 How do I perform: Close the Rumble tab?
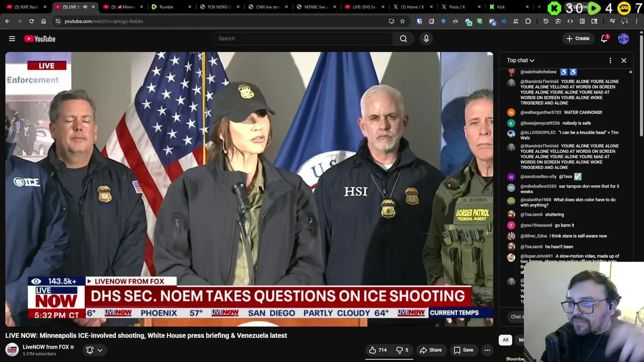pos(190,7)
